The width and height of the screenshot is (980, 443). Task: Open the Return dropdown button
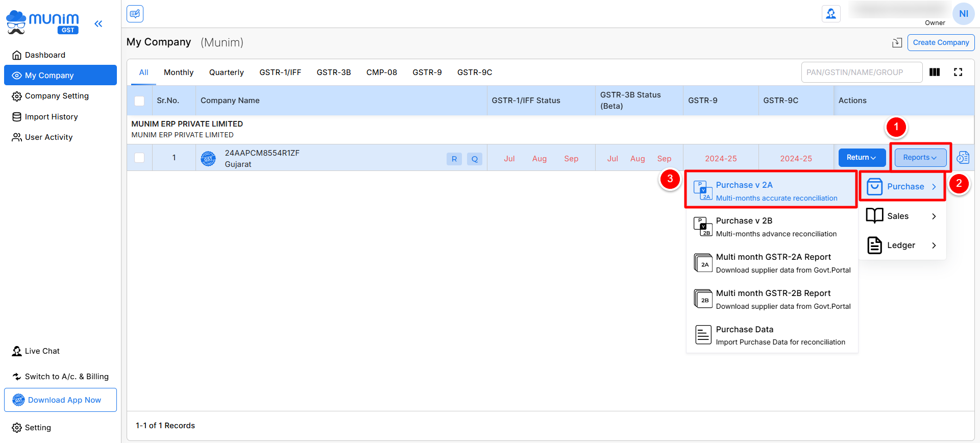(862, 158)
